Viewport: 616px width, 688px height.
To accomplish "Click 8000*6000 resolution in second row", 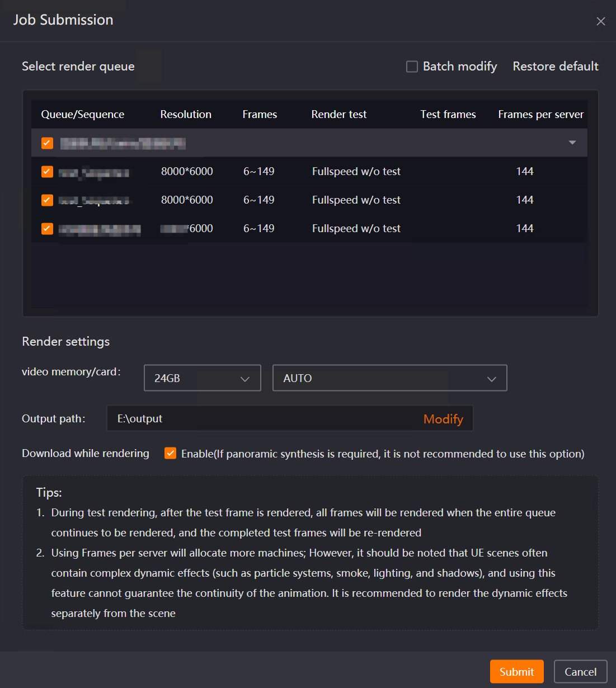I will pyautogui.click(x=187, y=200).
